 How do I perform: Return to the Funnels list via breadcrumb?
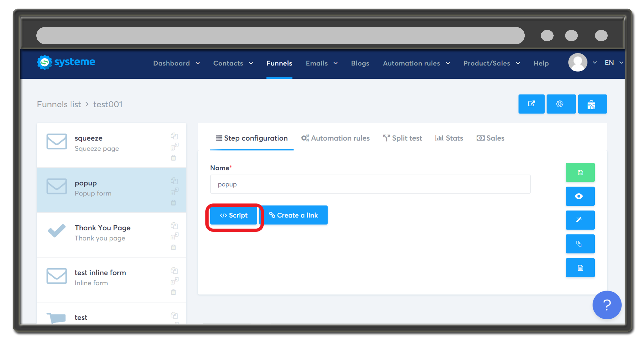click(59, 104)
